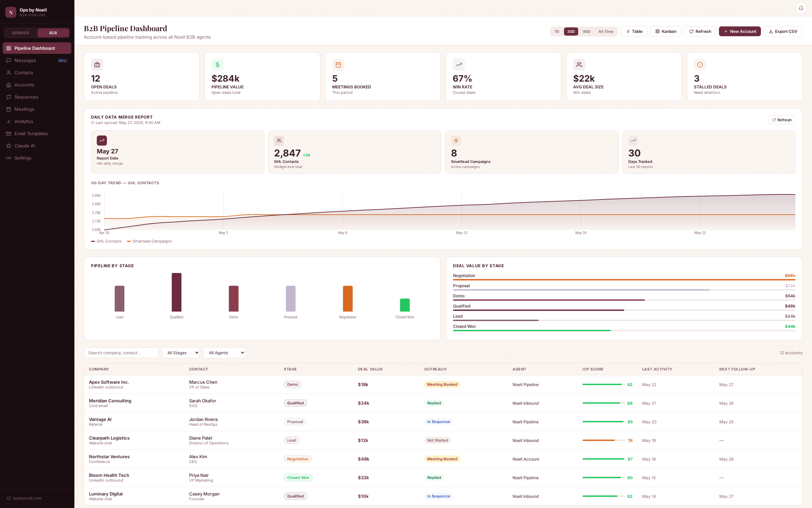
Task: Select the 7D time range
Action: click(x=557, y=31)
